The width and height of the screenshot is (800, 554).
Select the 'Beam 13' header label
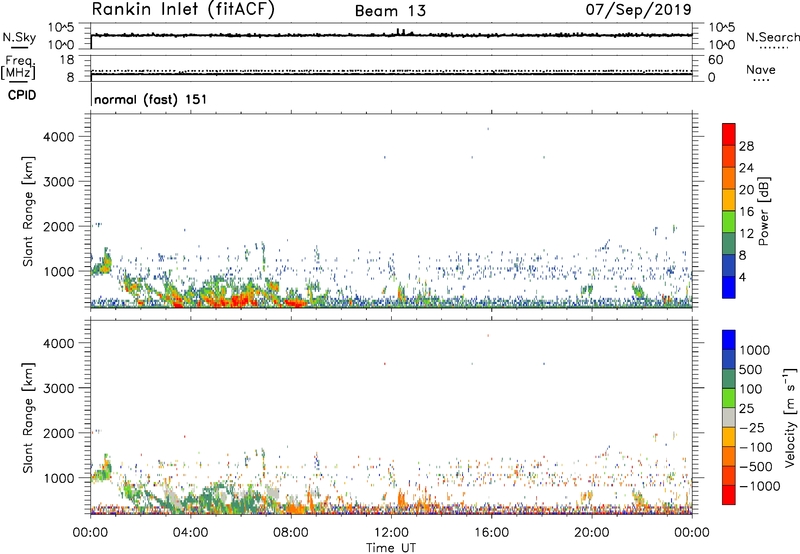click(390, 11)
